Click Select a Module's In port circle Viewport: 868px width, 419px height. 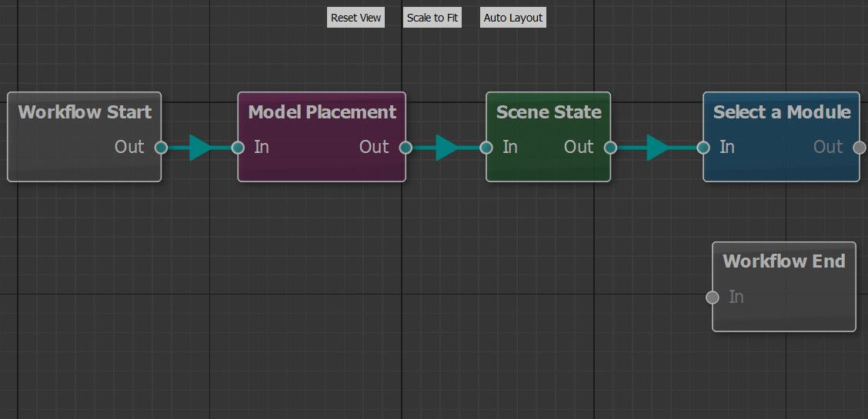coord(703,148)
